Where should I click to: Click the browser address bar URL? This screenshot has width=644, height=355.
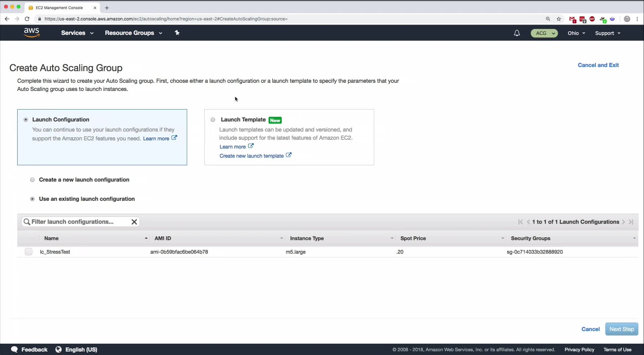(x=166, y=19)
